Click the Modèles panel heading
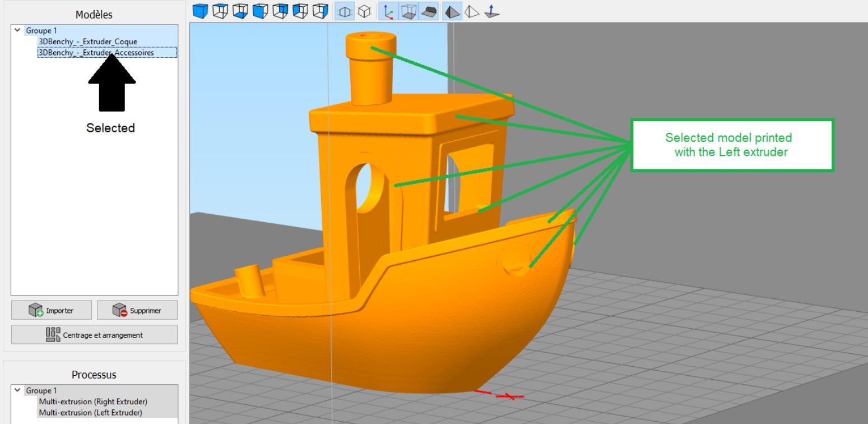This screenshot has height=424, width=868. (94, 15)
